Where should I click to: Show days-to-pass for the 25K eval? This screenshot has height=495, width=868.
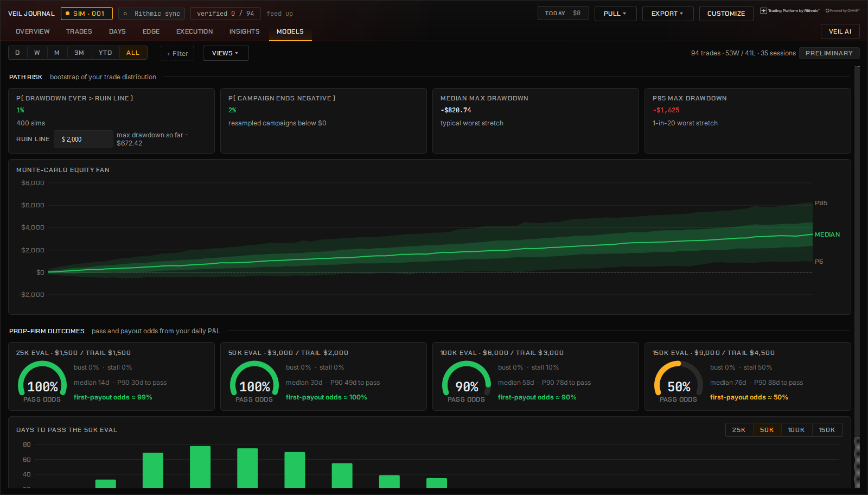[739, 430]
